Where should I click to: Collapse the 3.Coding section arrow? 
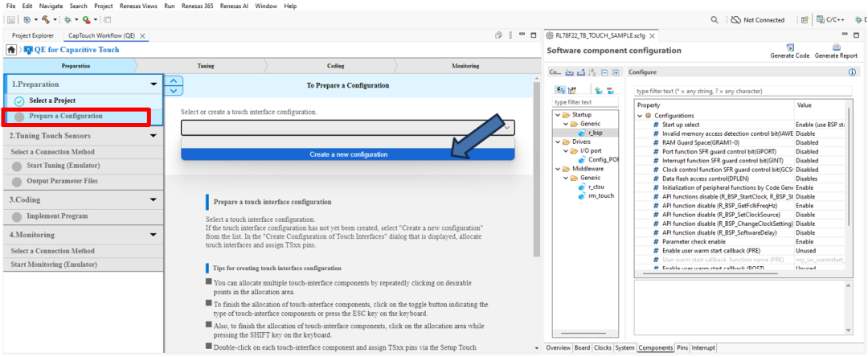point(154,200)
